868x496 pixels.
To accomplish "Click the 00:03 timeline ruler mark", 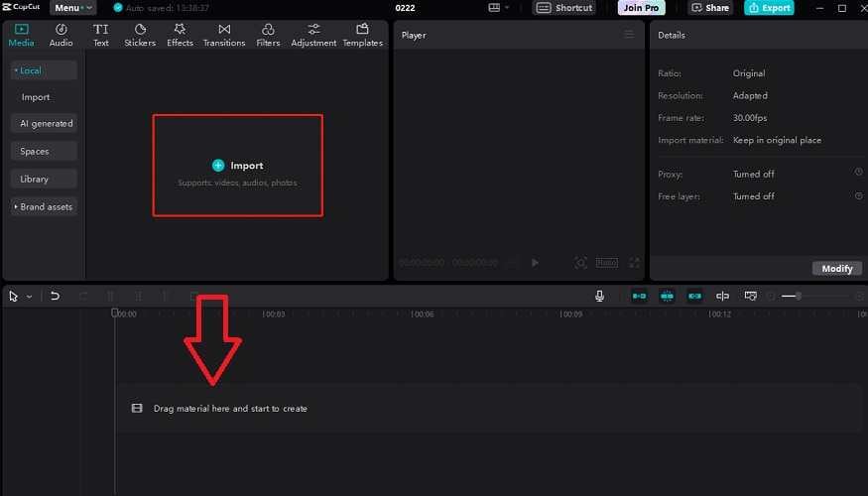I will pos(274,313).
